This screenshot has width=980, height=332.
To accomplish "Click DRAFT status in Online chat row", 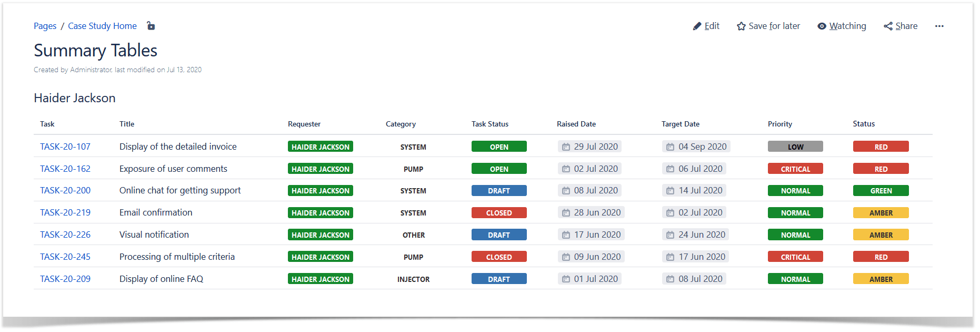I will coord(499,190).
